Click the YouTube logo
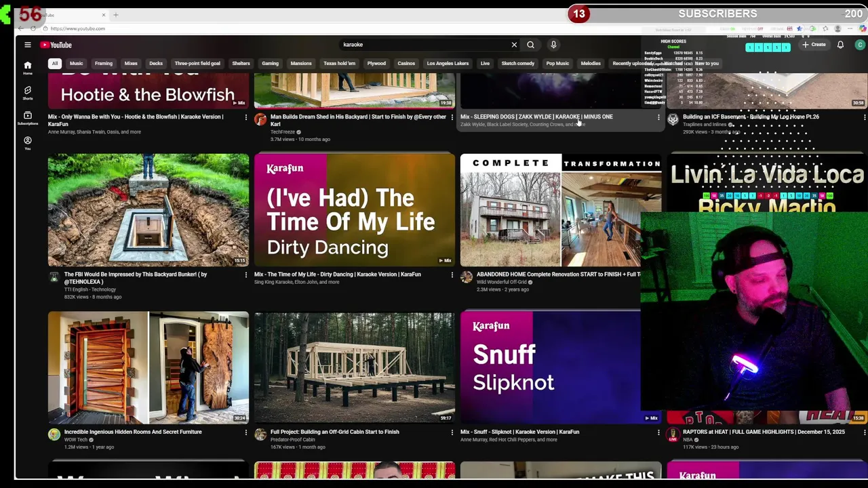Screen dimensions: 868x488 (56, 45)
